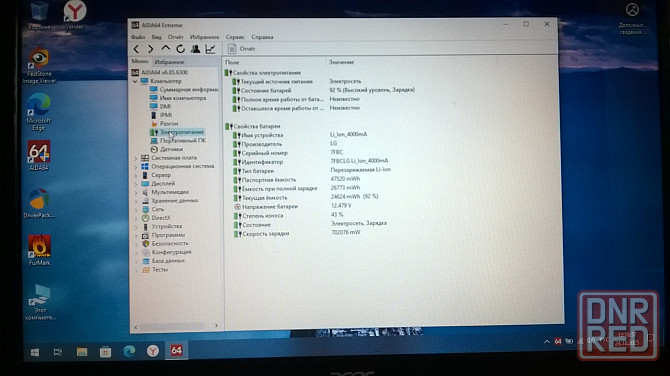Viewport: 670px width, 376px height.
Task: Open the Отчёт menu in the menu bar
Action: point(175,37)
